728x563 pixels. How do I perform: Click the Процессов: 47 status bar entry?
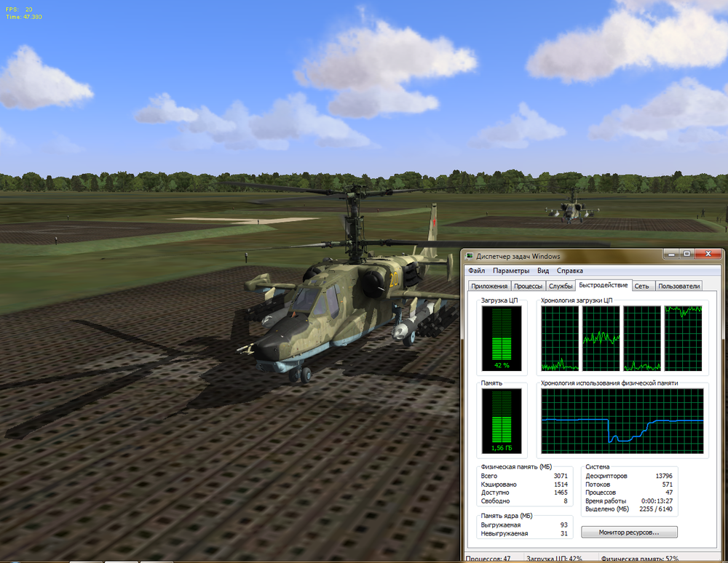pyautogui.click(x=488, y=559)
